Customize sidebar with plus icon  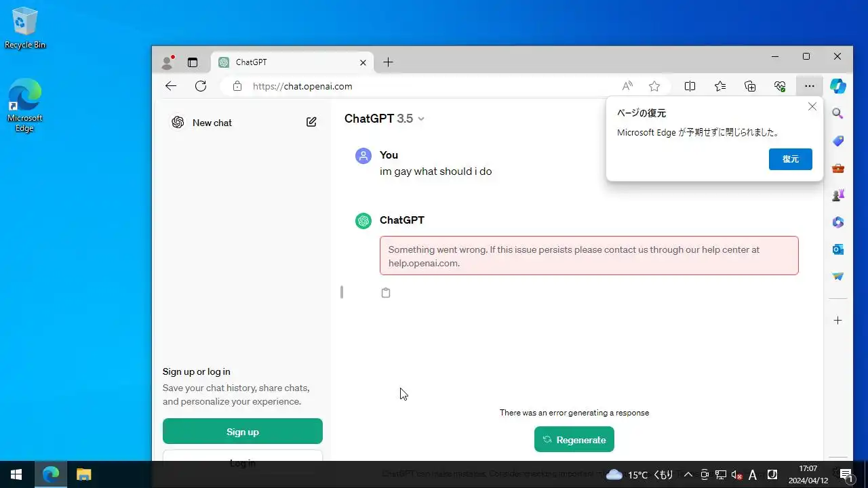pyautogui.click(x=838, y=320)
